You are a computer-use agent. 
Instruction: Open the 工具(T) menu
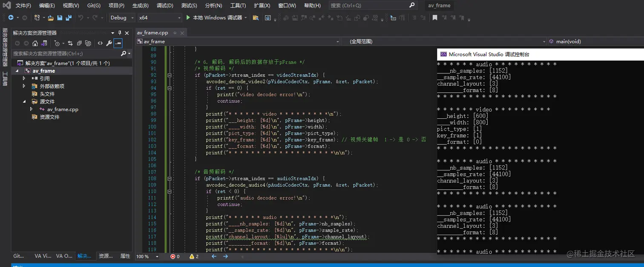click(238, 6)
